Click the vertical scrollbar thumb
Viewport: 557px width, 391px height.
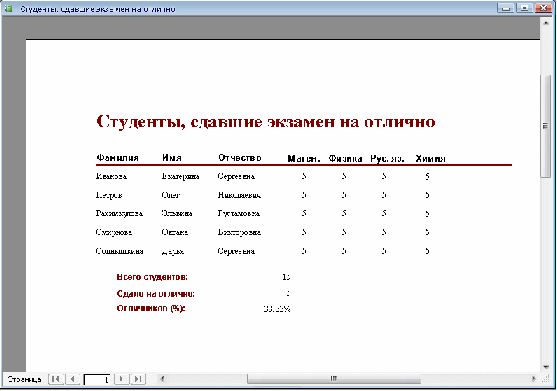(546, 126)
